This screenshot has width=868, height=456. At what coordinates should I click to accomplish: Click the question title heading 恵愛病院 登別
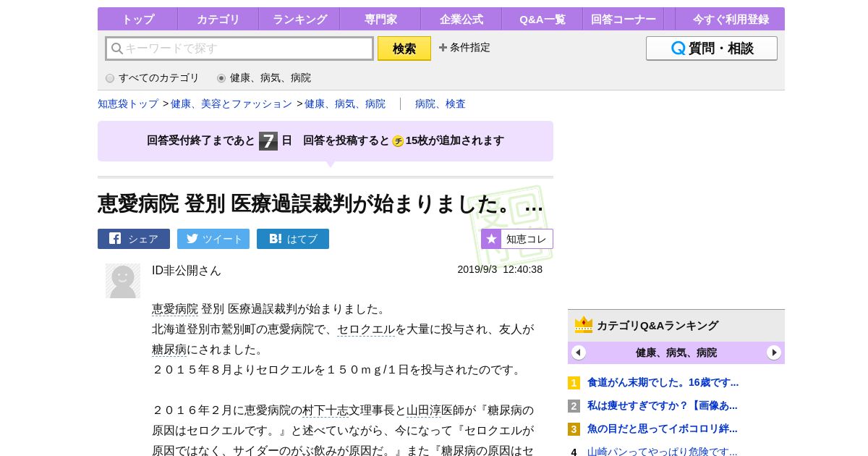[x=320, y=203]
